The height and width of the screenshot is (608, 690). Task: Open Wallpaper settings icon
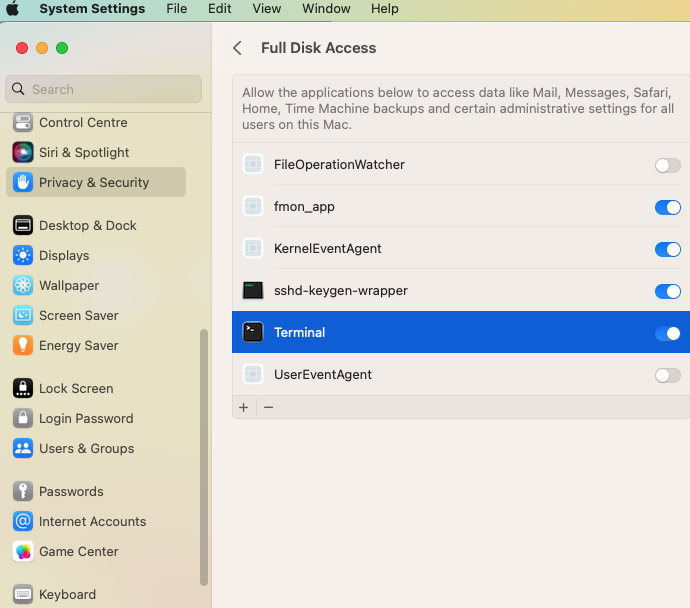pos(23,285)
